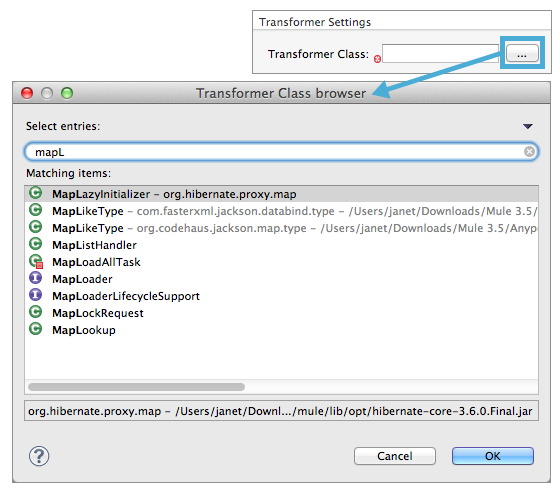
Task: Click the mapL search input field
Action: tap(281, 152)
